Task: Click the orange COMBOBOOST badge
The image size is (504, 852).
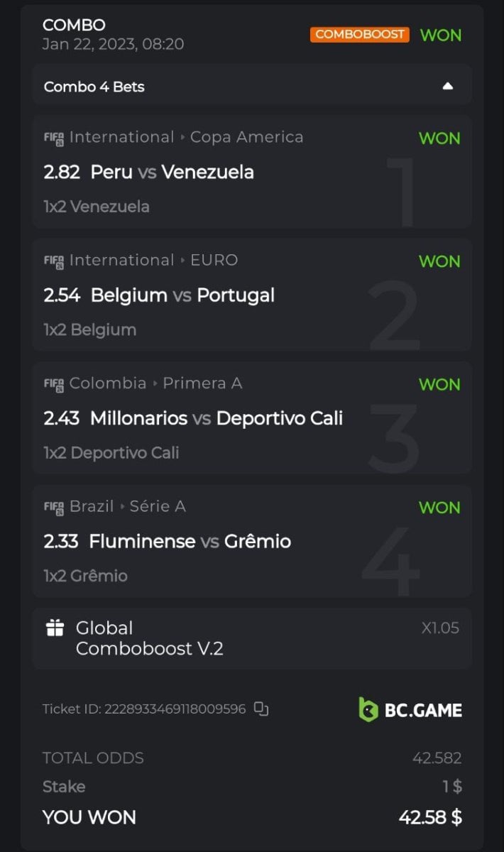Action: tap(359, 35)
